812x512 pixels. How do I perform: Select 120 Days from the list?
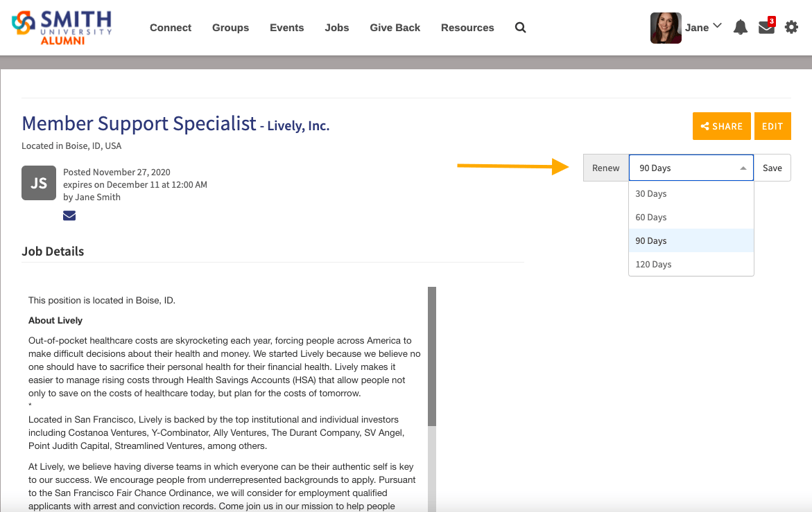[x=691, y=264]
